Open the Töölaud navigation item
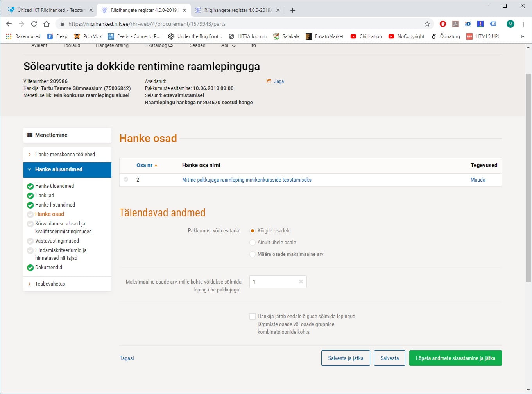Screen dimensions: 532x394 [x=72, y=45]
